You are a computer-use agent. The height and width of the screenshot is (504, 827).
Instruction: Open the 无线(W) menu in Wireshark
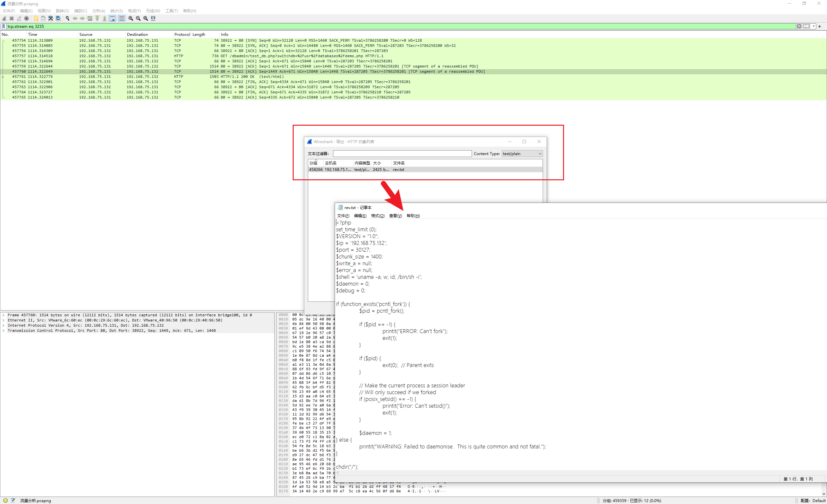(153, 11)
